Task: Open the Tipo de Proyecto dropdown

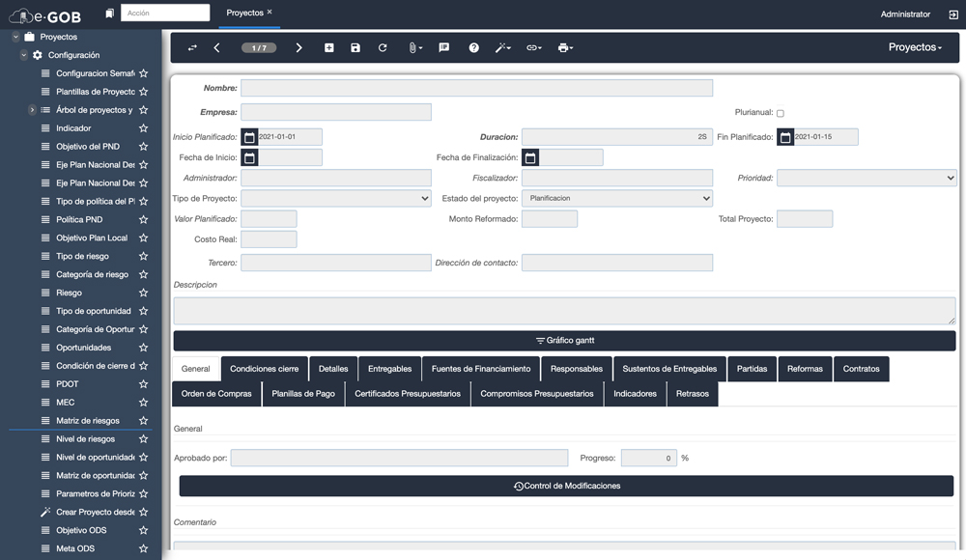Action: (x=335, y=198)
